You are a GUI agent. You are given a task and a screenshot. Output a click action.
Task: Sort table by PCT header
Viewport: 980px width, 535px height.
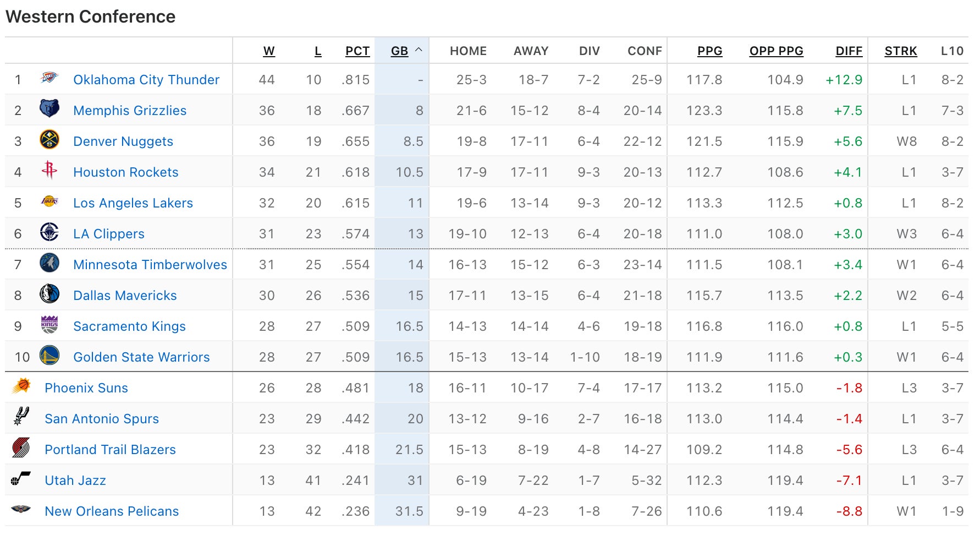tap(357, 51)
